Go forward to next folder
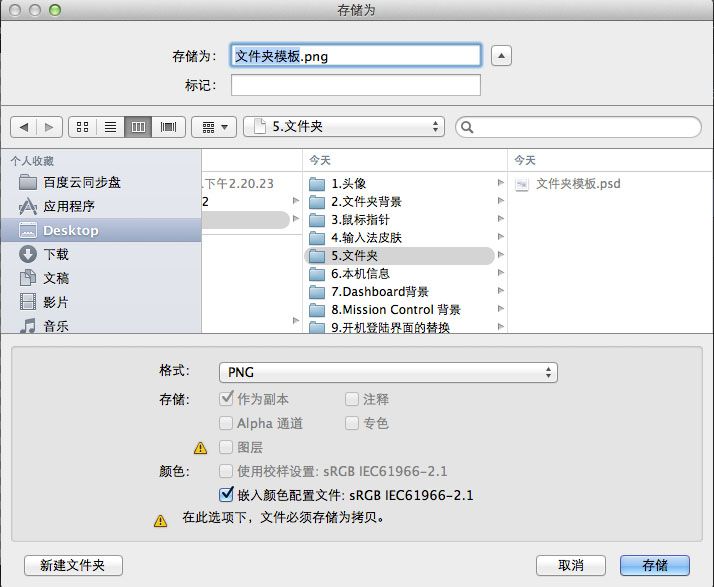This screenshot has width=714, height=587. click(x=50, y=127)
